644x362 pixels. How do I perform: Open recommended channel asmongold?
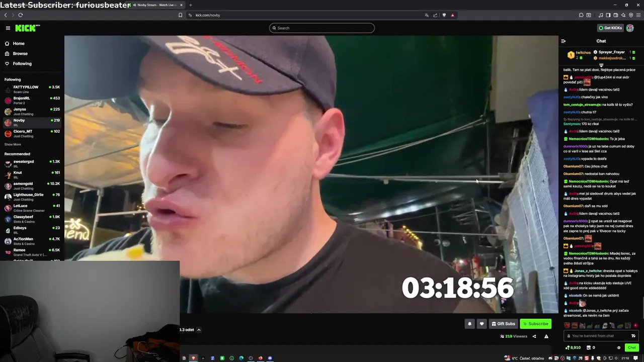(32, 186)
